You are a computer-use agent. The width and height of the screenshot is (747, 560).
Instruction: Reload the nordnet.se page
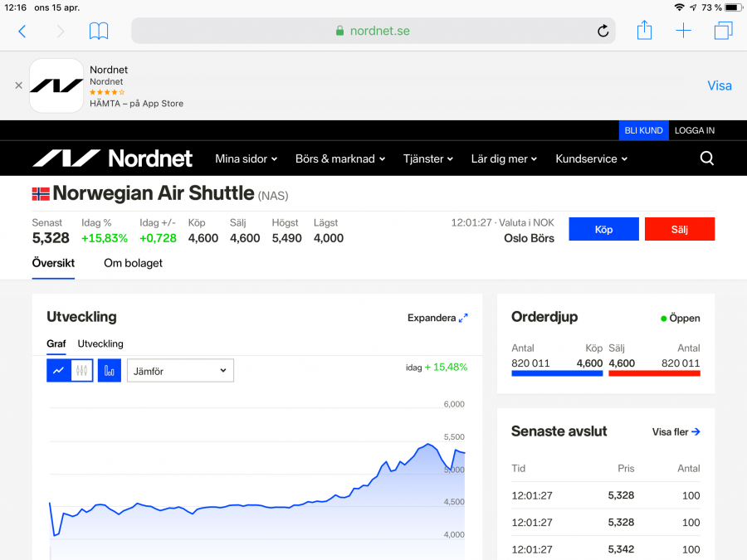(x=603, y=32)
